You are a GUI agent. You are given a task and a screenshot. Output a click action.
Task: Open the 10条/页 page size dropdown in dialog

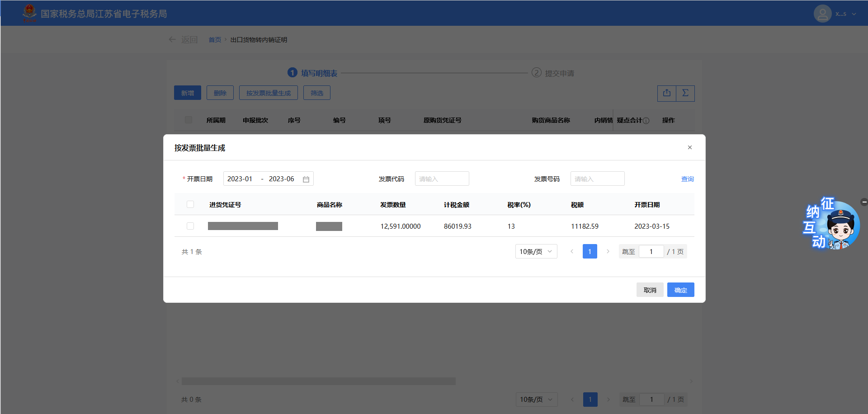(x=536, y=251)
